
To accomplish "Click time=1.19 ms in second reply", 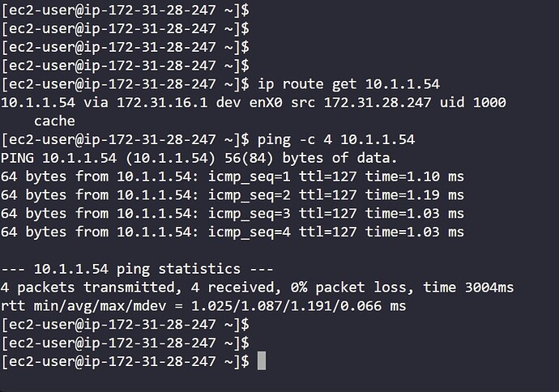I will tap(415, 195).
